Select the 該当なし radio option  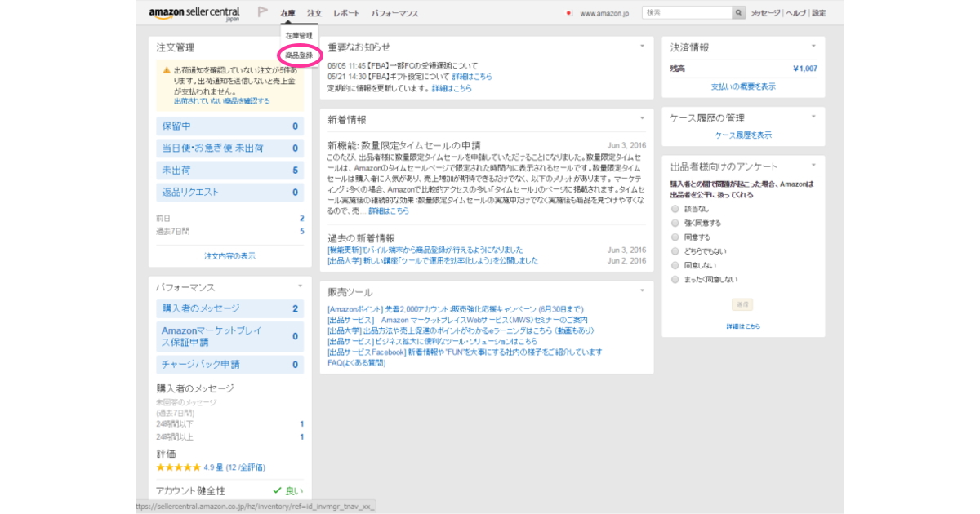pos(675,209)
